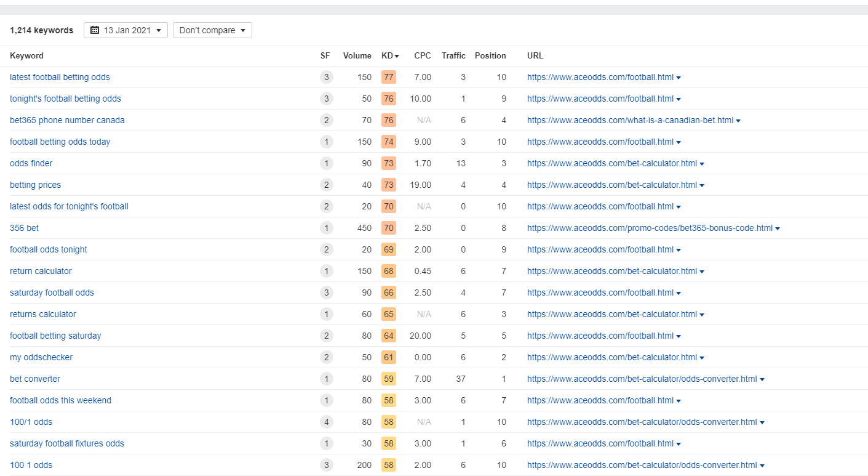Open keyword link return calculator

tap(41, 271)
